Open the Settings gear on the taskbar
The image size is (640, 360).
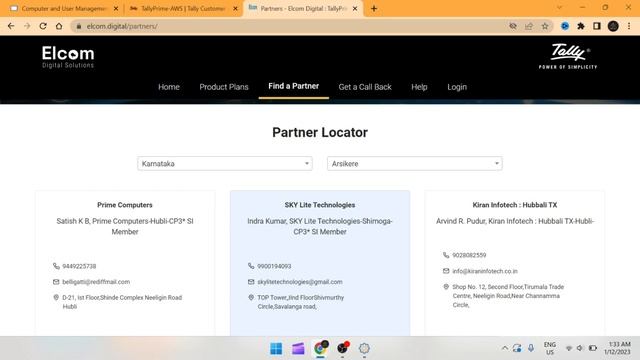[364, 349]
